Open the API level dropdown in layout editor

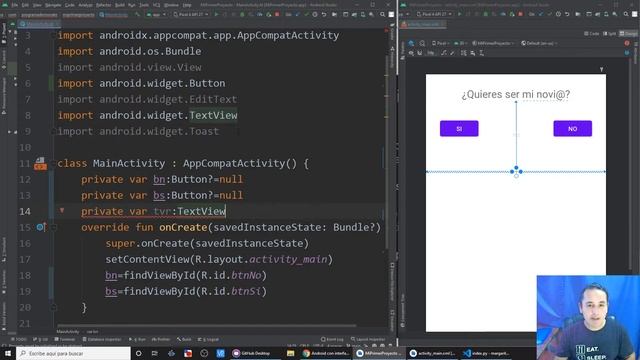click(461, 43)
